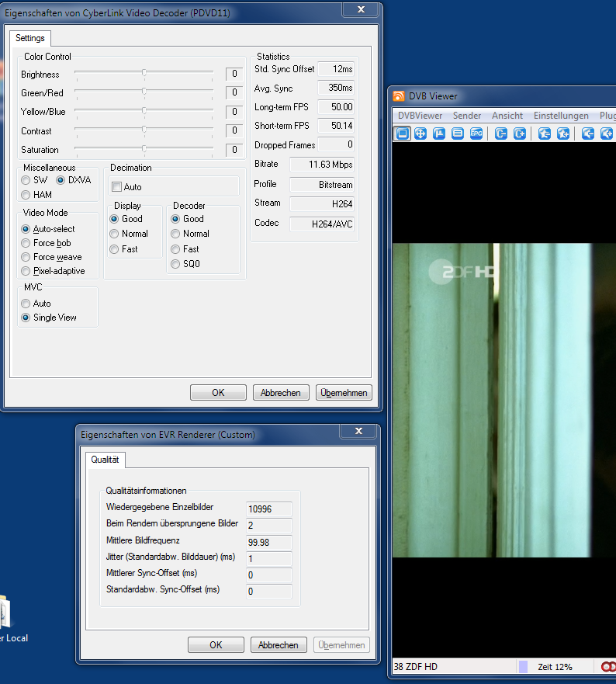
Task: Choose Pixel-adaptive video mode
Action: pos(26,271)
